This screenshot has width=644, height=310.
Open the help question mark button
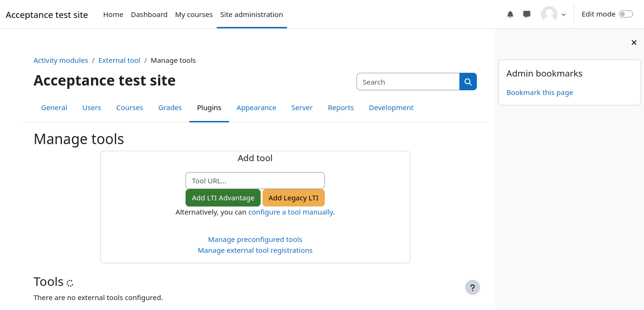pyautogui.click(x=472, y=287)
